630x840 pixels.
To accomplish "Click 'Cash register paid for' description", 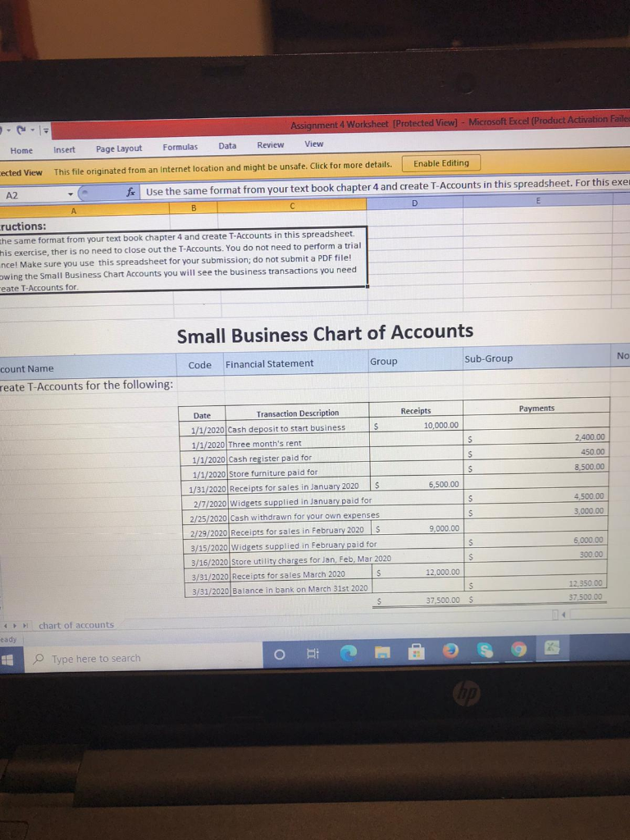I will (x=270, y=459).
